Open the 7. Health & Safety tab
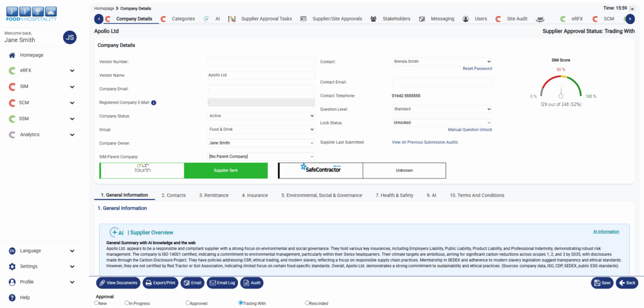Image resolution: width=644 pixels, height=308 pixels. coord(394,195)
